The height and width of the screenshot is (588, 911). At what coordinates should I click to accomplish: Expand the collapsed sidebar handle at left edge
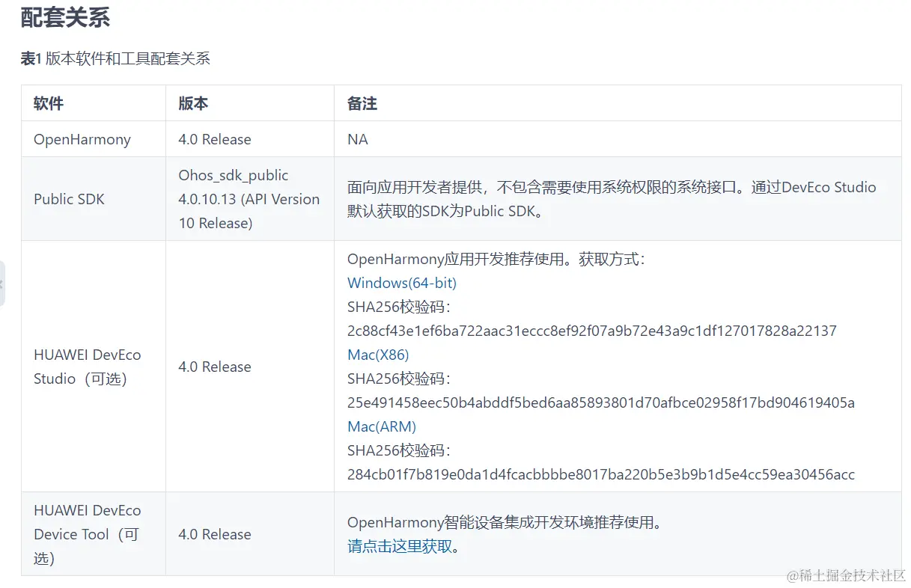click(x=2, y=284)
